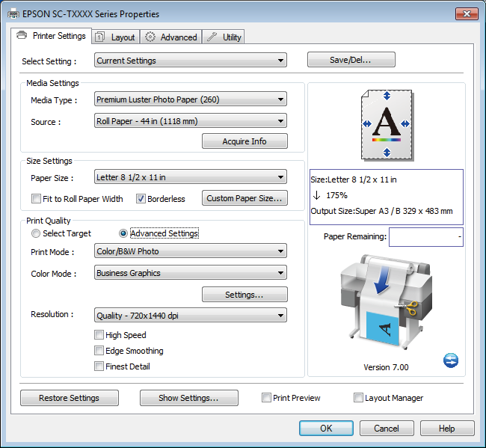Click the Utility tab wrench icon

(212, 37)
